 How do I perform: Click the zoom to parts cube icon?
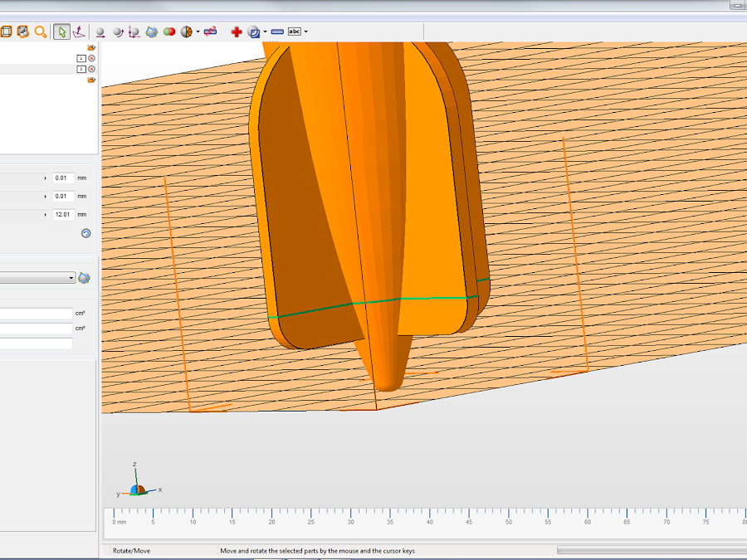(x=23, y=32)
